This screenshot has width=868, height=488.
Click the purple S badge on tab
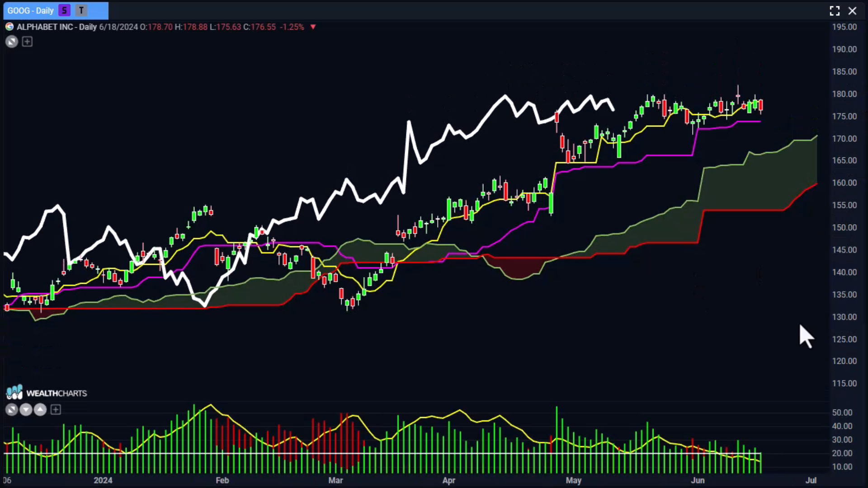click(x=64, y=10)
